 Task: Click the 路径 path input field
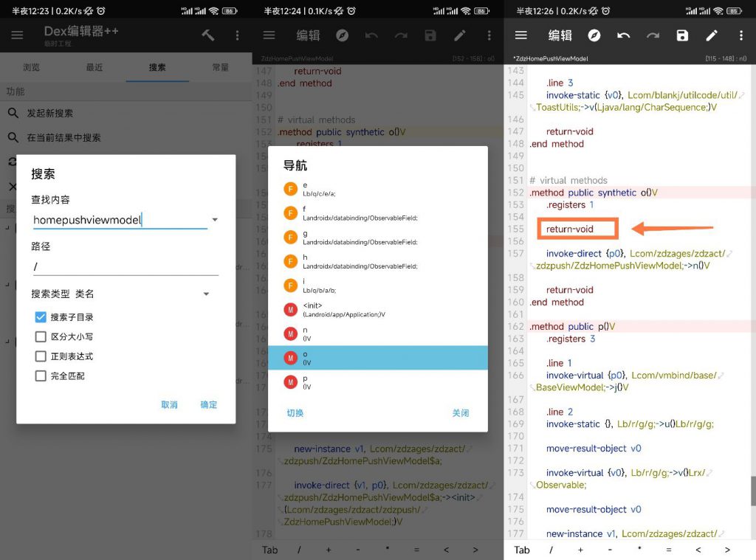(124, 267)
